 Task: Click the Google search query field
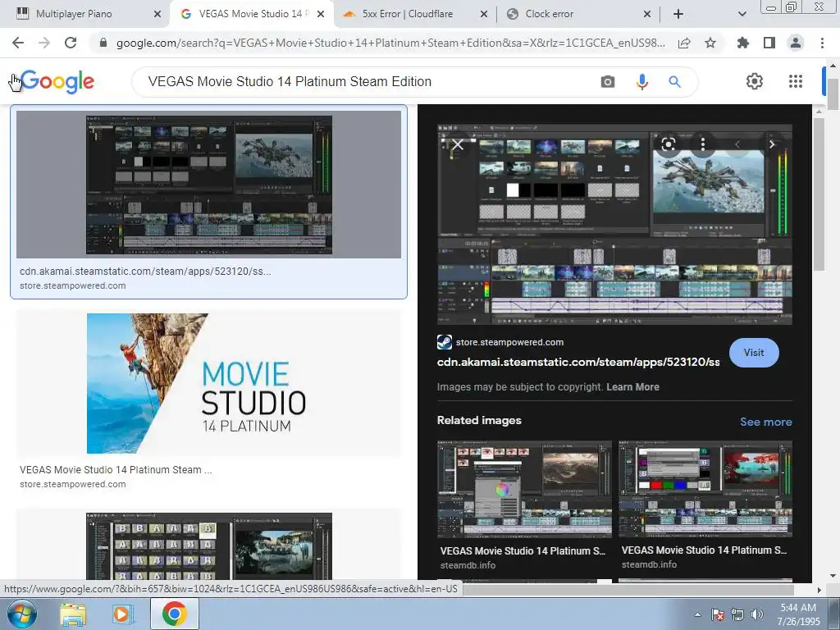point(370,81)
